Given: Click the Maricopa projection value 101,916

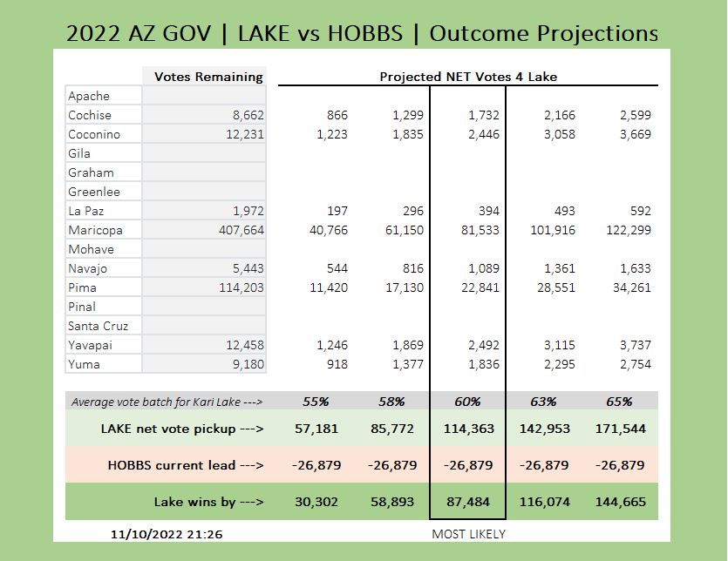Looking at the screenshot, I should tap(553, 230).
